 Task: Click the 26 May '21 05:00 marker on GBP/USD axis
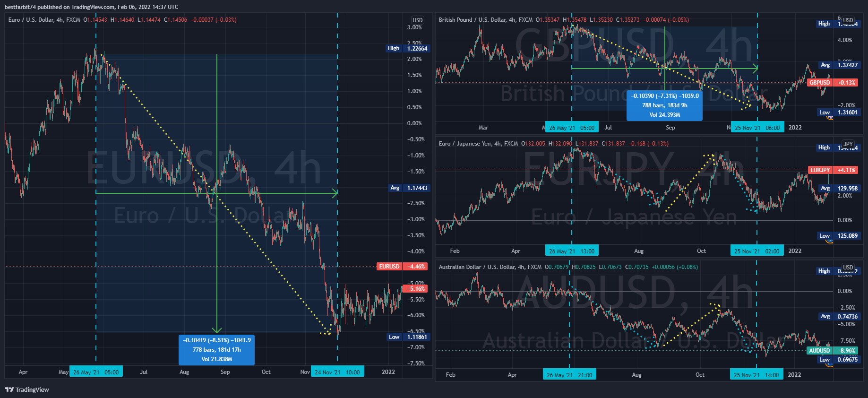pos(572,128)
